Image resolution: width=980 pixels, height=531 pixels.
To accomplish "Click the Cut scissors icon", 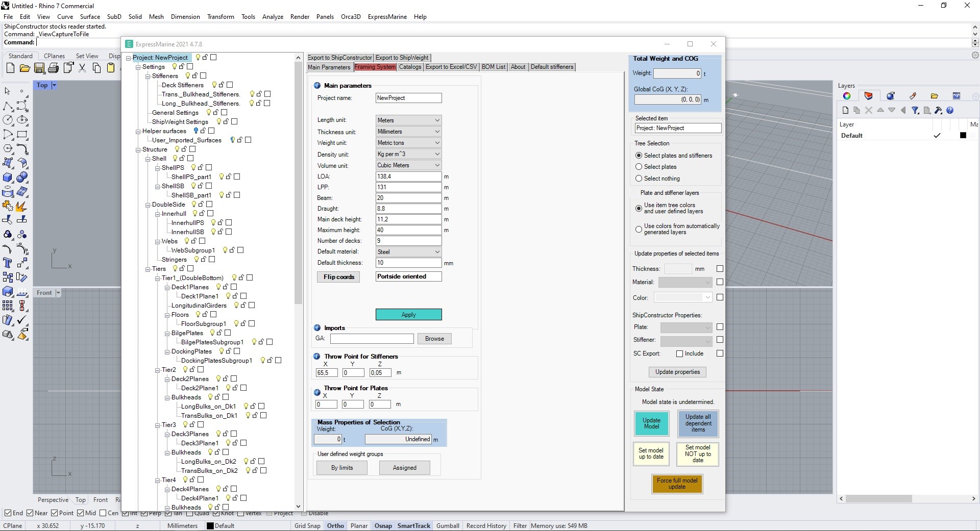I will pyautogui.click(x=82, y=68).
